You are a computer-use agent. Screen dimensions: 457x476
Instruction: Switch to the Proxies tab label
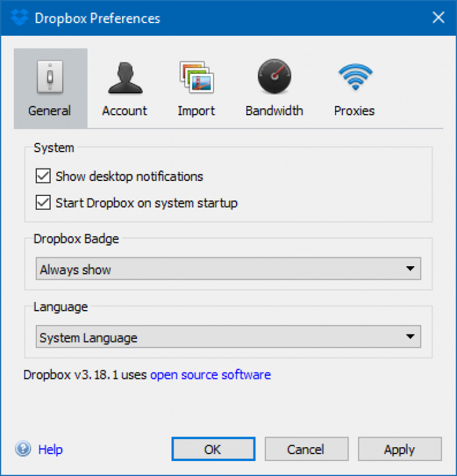(354, 111)
